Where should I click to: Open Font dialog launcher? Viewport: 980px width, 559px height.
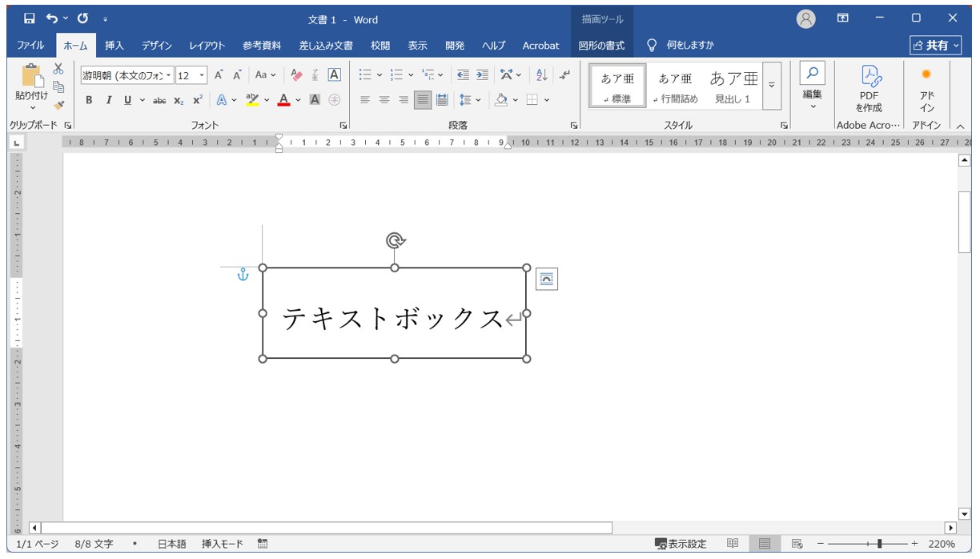pyautogui.click(x=343, y=126)
